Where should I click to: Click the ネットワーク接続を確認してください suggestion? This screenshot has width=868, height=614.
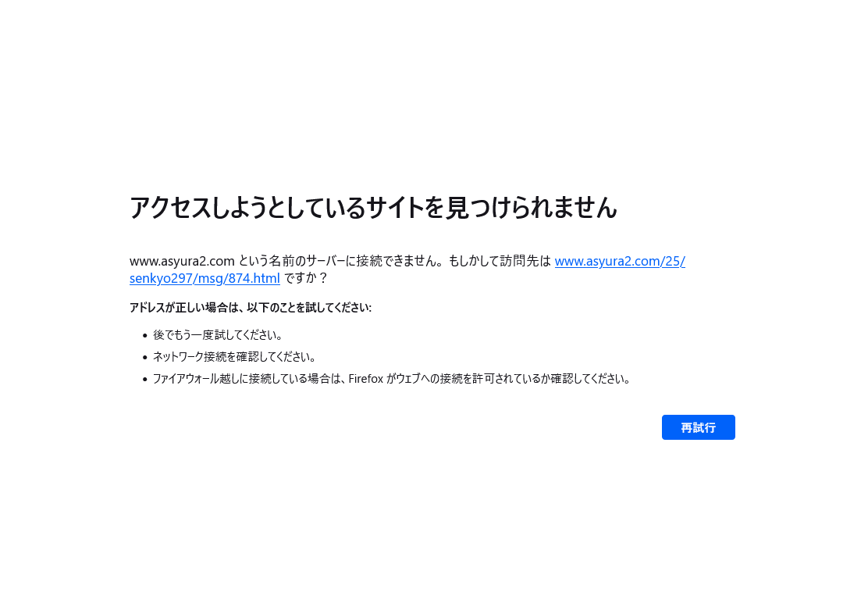[235, 357]
